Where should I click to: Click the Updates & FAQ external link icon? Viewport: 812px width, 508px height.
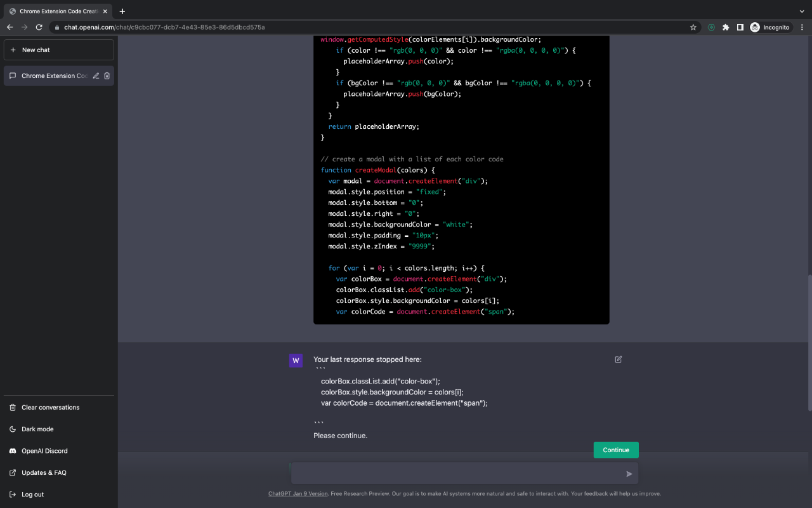point(14,472)
